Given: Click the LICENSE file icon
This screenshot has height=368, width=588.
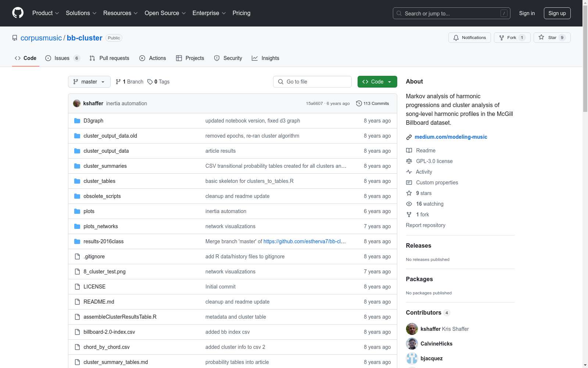Looking at the screenshot, I should pos(77,287).
